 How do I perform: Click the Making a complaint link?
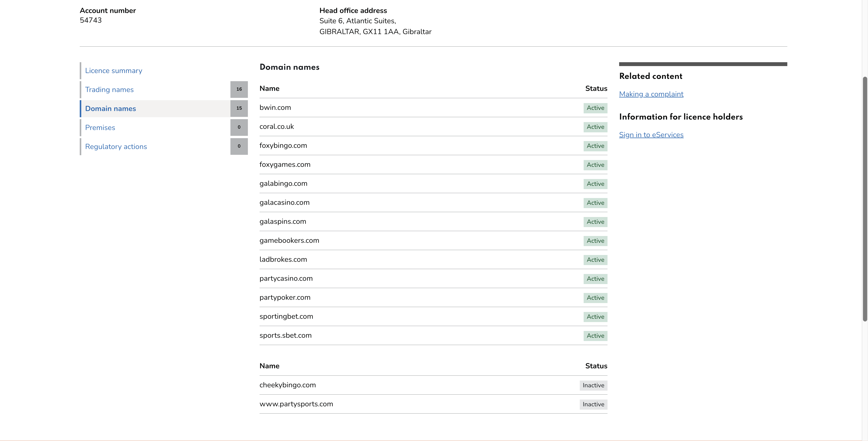point(651,94)
